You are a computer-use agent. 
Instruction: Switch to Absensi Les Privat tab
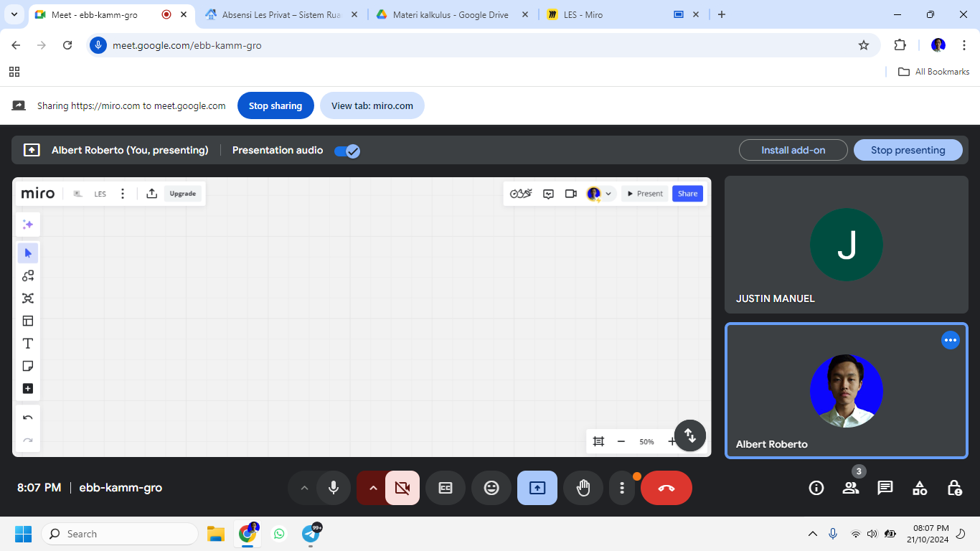coord(282,14)
